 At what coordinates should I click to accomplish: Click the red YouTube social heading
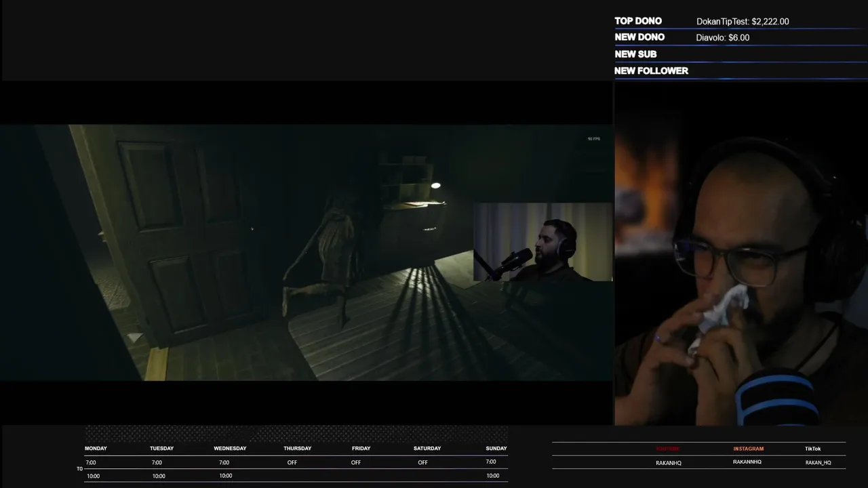tap(667, 449)
